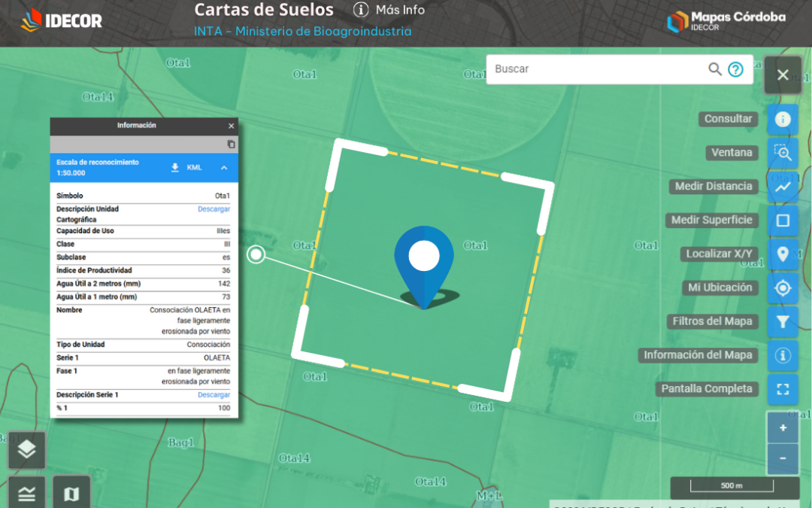Image resolution: width=812 pixels, height=508 pixels.
Task: Download data with the download arrow icon
Action: pos(175,167)
